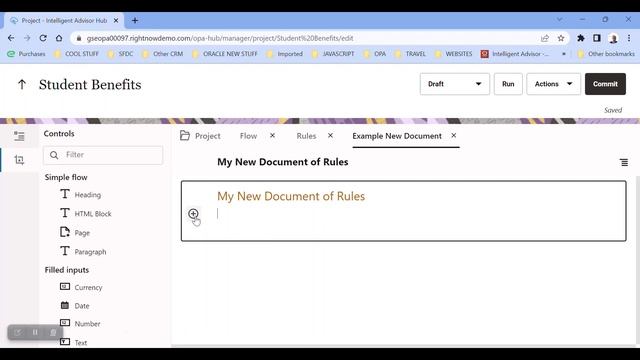Close the Rules tab

pyautogui.click(x=330, y=136)
